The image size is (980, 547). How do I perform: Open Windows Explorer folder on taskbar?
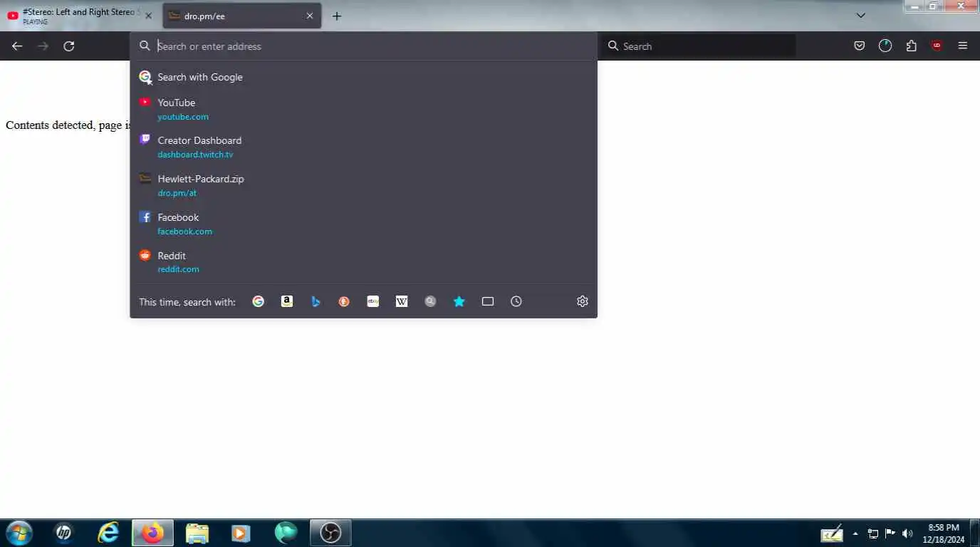tap(197, 533)
